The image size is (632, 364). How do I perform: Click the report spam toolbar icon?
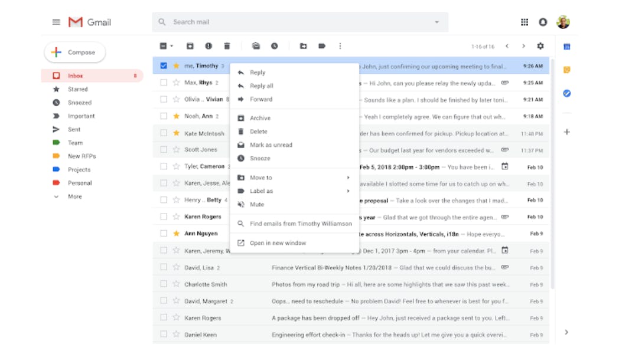coord(208,46)
